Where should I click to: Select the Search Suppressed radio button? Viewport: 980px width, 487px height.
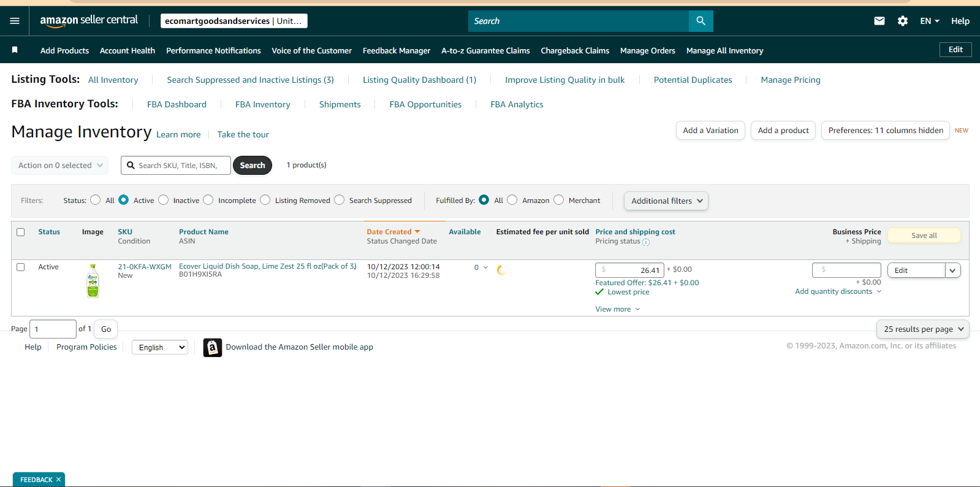(x=340, y=200)
